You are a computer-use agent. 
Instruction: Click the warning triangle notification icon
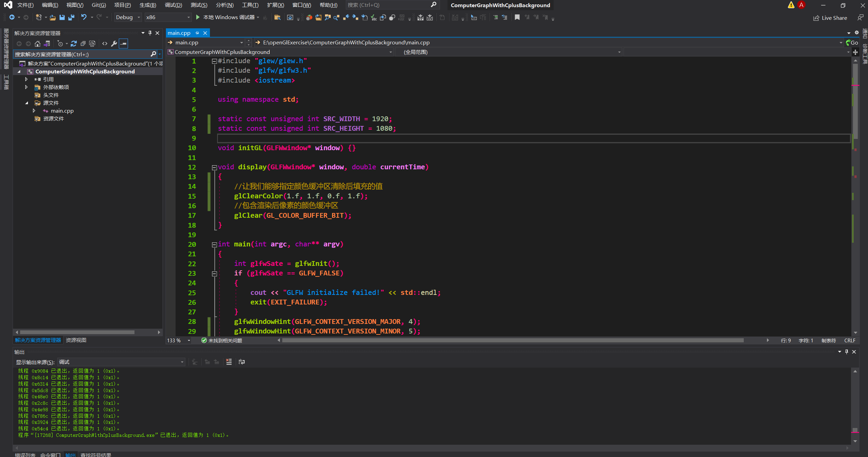click(x=791, y=5)
